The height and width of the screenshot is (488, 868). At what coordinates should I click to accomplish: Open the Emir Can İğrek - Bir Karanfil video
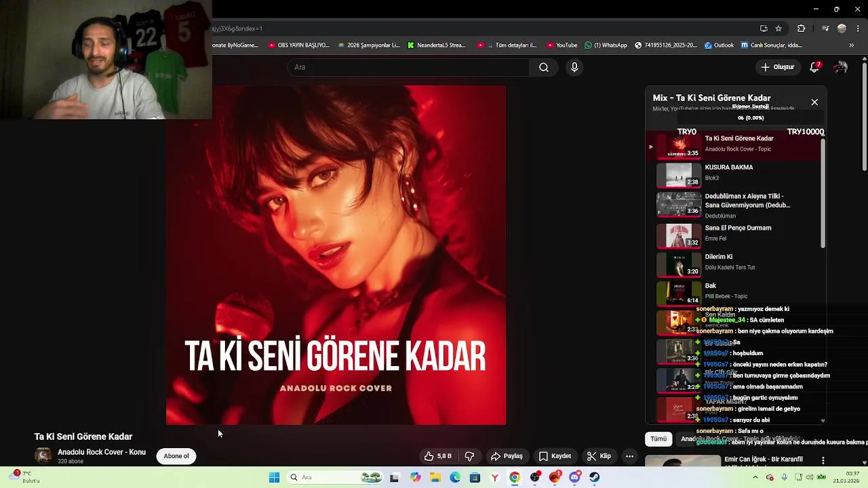click(763, 459)
